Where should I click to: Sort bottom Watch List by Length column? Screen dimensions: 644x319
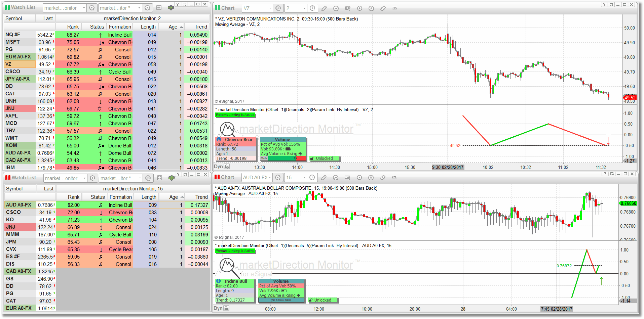tap(146, 197)
